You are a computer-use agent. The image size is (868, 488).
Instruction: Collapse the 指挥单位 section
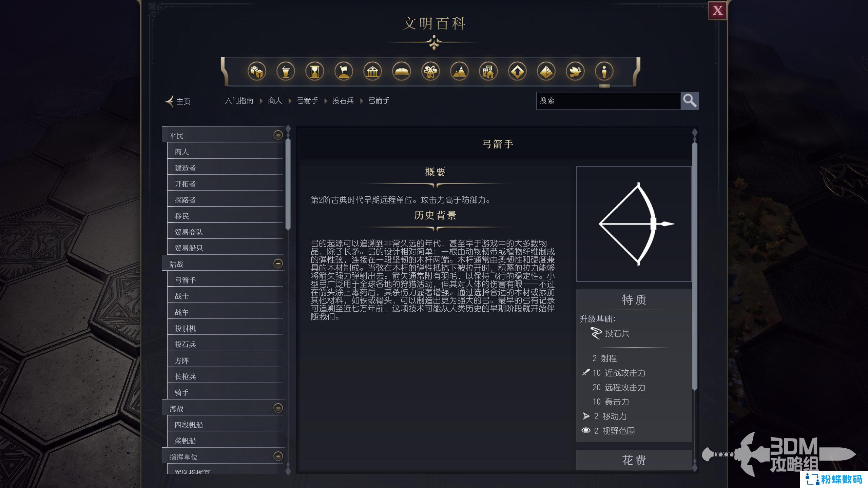tap(278, 456)
